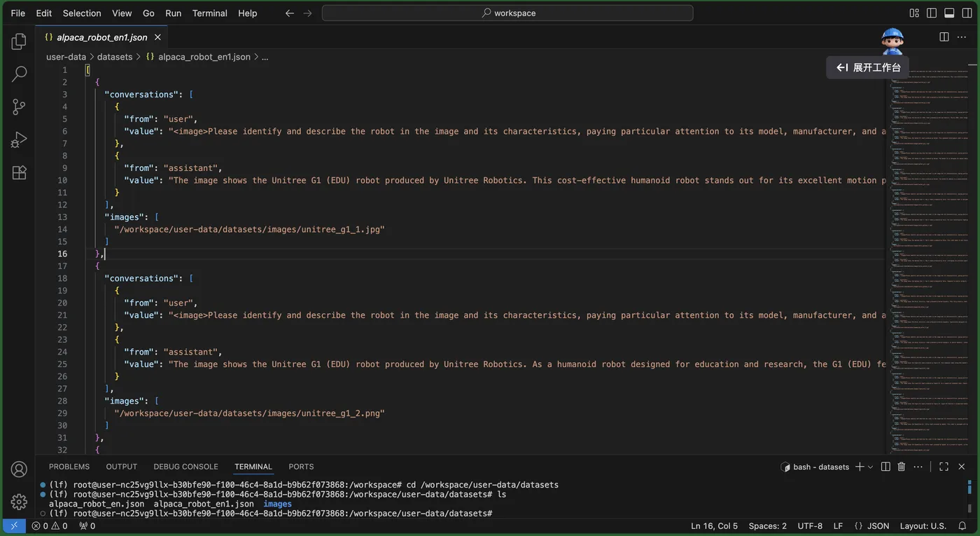Open the Accounts menu icon
Image resolution: width=980 pixels, height=536 pixels.
click(19, 469)
